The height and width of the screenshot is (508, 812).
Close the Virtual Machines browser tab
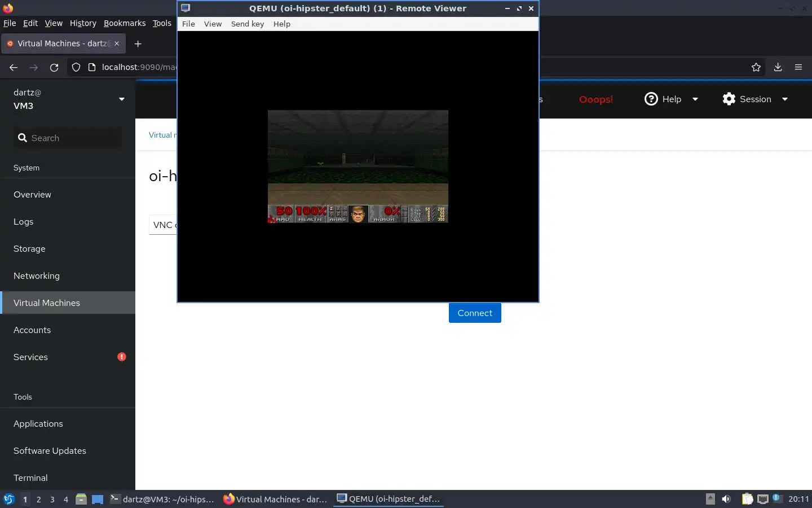click(117, 43)
